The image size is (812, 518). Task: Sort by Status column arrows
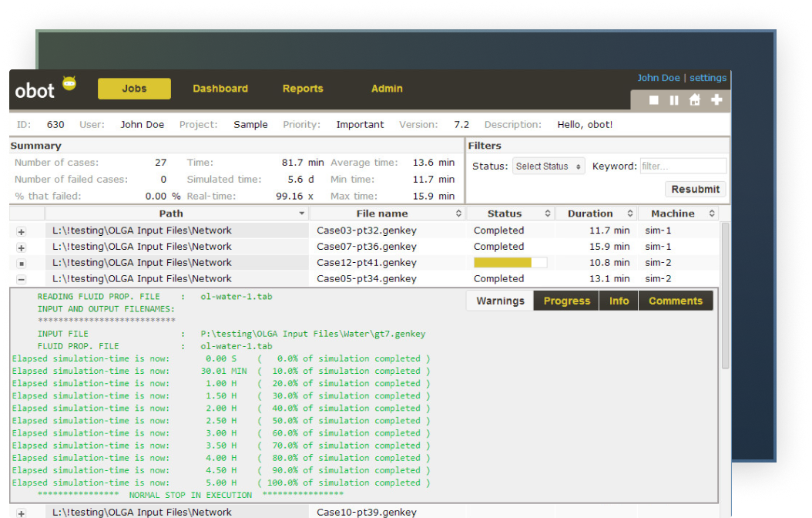pyautogui.click(x=548, y=214)
